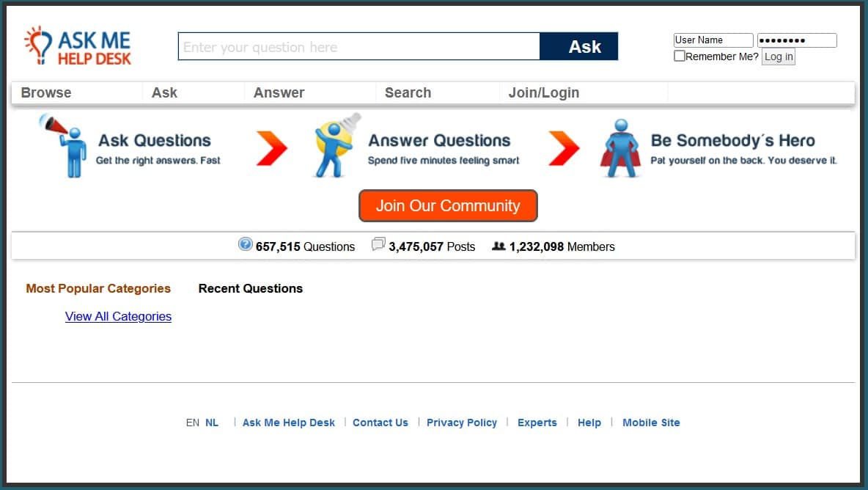The width and height of the screenshot is (868, 490).
Task: Click the Log in button
Action: 779,56
